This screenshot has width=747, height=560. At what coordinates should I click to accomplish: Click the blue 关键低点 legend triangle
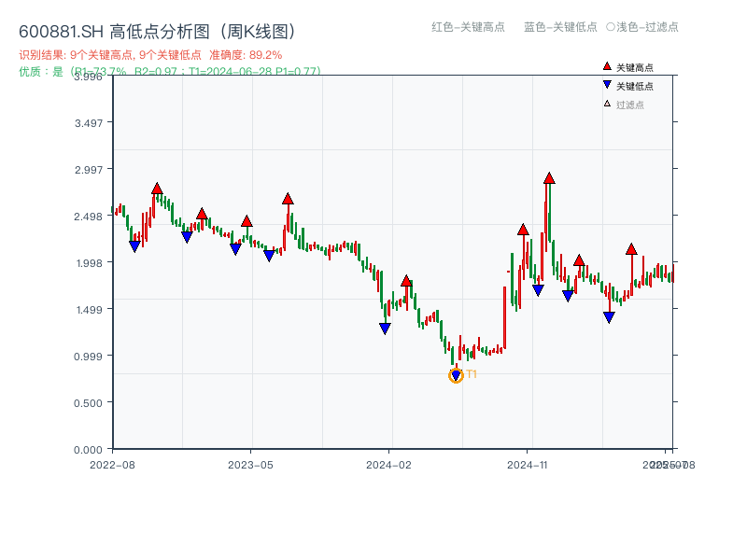coord(607,86)
